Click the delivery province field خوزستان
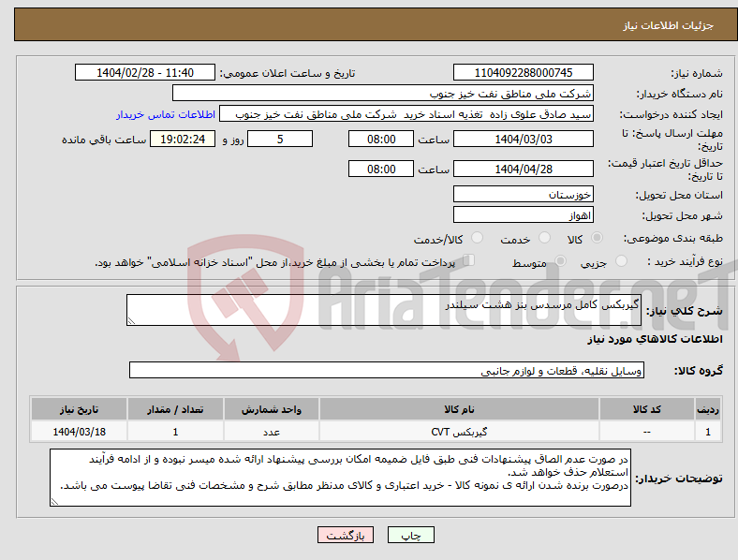 524,195
